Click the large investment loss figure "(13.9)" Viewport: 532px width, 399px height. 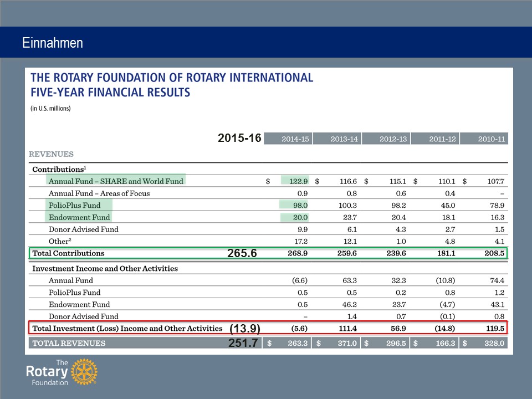pos(245,329)
